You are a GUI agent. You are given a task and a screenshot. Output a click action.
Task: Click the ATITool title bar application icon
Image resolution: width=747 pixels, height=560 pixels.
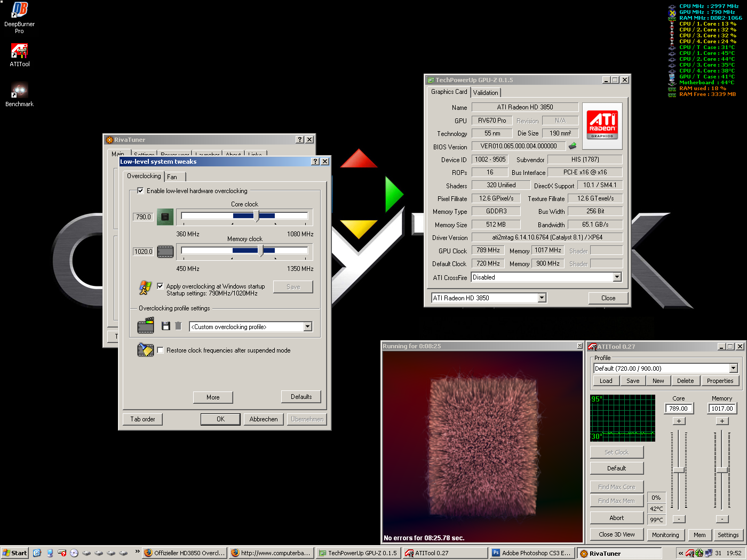pyautogui.click(x=592, y=347)
